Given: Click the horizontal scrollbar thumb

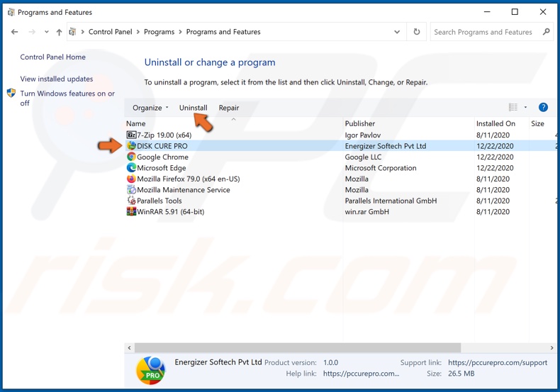Looking at the screenshot, I should coord(298,347).
